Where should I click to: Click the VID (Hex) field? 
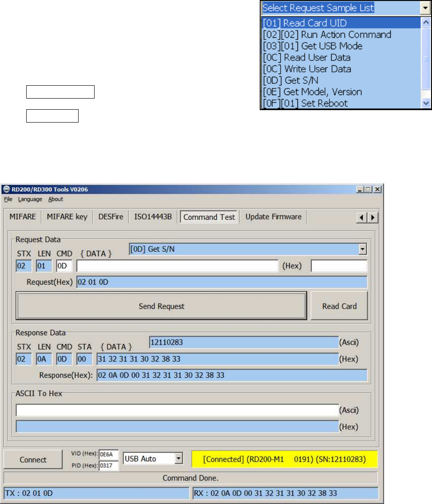tap(109, 454)
